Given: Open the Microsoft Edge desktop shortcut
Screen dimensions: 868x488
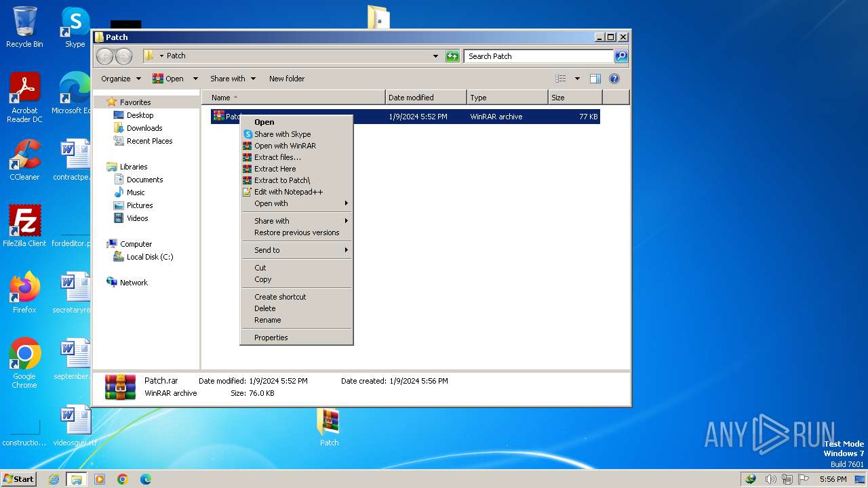Looking at the screenshot, I should (x=72, y=93).
